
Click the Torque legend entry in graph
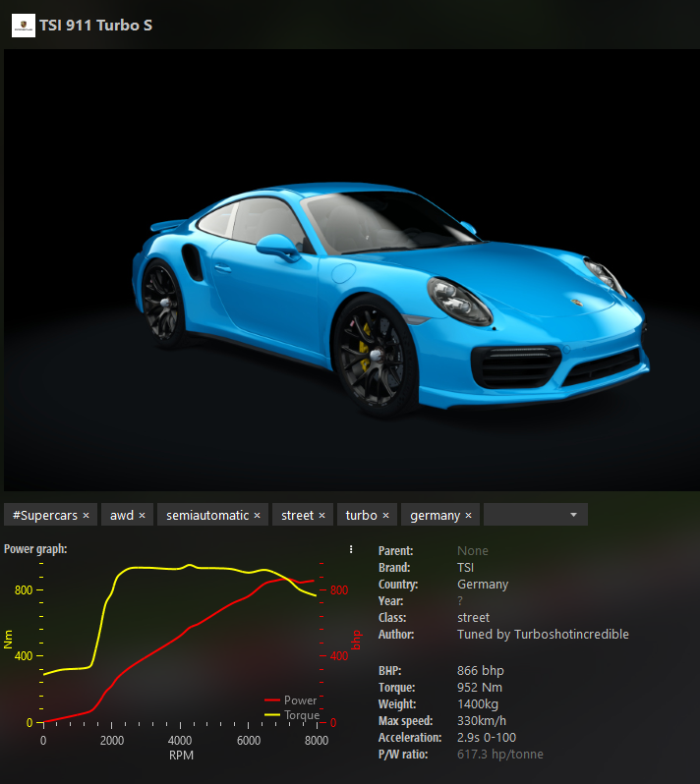point(292,715)
